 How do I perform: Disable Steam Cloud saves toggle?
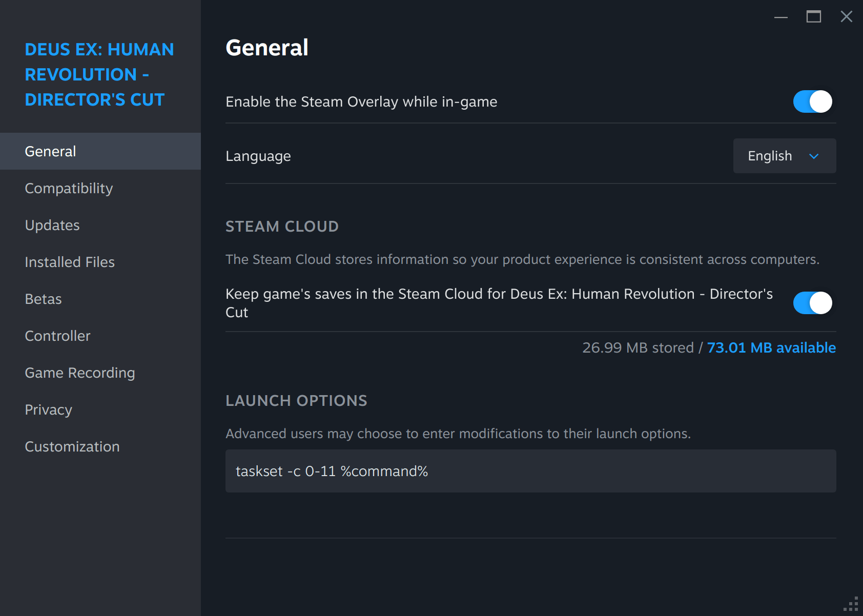(x=812, y=303)
